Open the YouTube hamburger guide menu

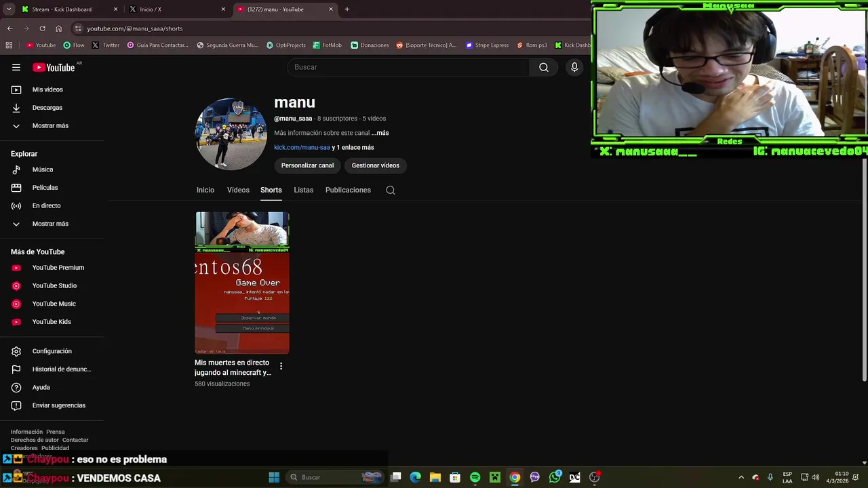[16, 67]
